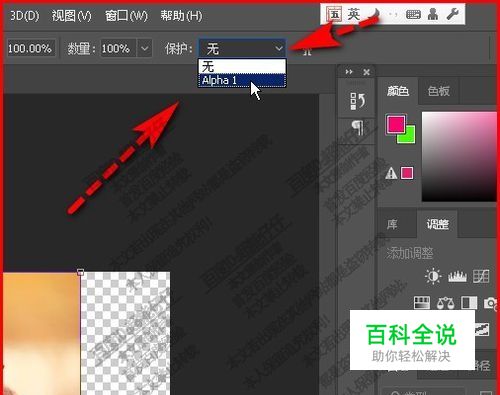Screen dimensions: 500x395
Task: Switch to the 调整 tab
Action: pyautogui.click(x=438, y=224)
